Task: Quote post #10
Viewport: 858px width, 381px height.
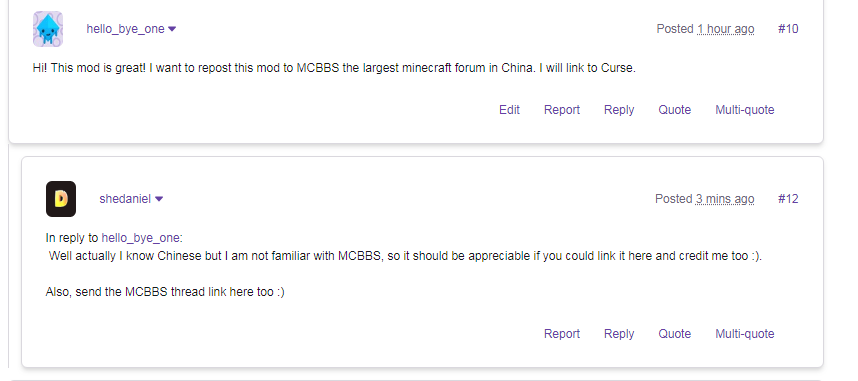Action: tap(674, 109)
